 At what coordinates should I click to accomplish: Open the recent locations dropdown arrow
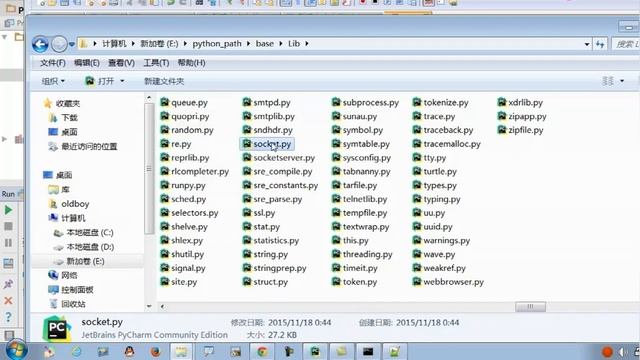click(71, 44)
